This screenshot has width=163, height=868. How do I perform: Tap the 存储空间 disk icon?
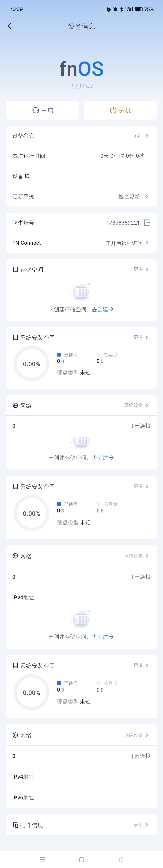(x=15, y=270)
